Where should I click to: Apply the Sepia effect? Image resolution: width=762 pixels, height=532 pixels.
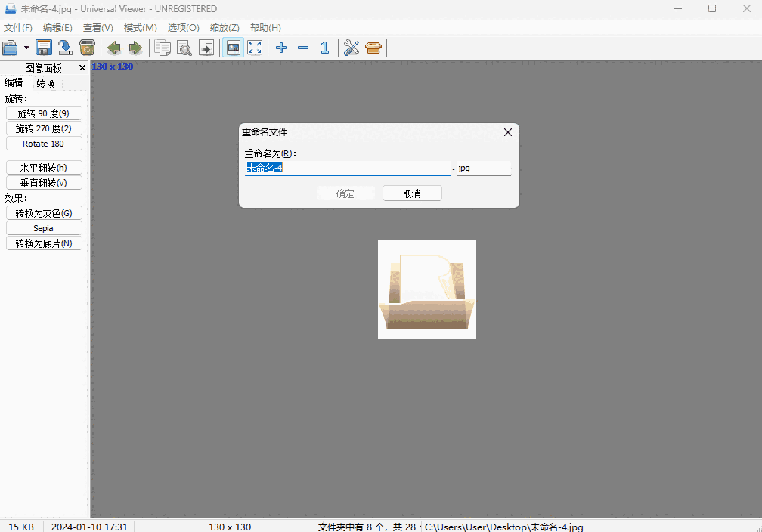pyautogui.click(x=43, y=227)
